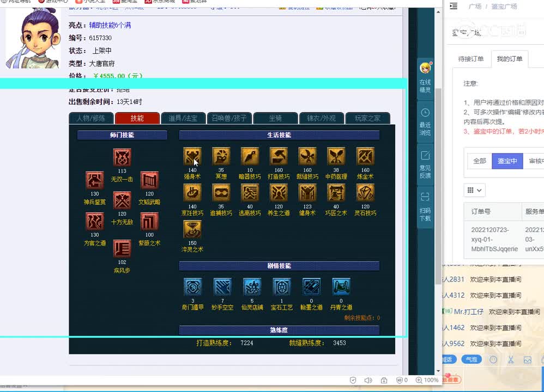Viewport: 544px width, 392px height.
Task: Open the 在线精灵 online assistant
Action: pyautogui.click(x=425, y=78)
